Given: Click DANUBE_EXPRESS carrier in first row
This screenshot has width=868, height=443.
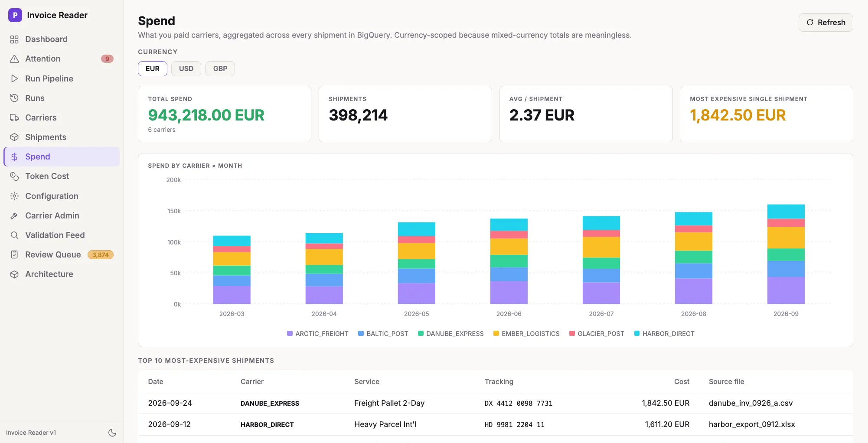Looking at the screenshot, I should tap(270, 403).
